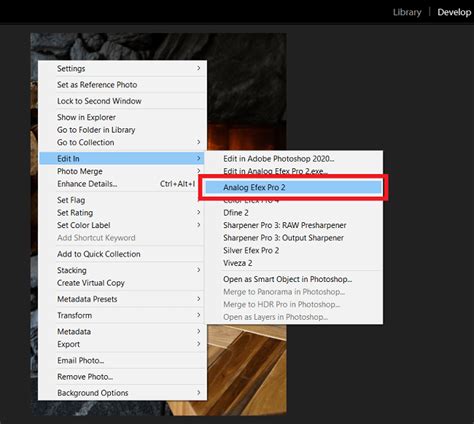This screenshot has height=424, width=474.
Task: Choose Go to Folder in Library
Action: [122, 130]
